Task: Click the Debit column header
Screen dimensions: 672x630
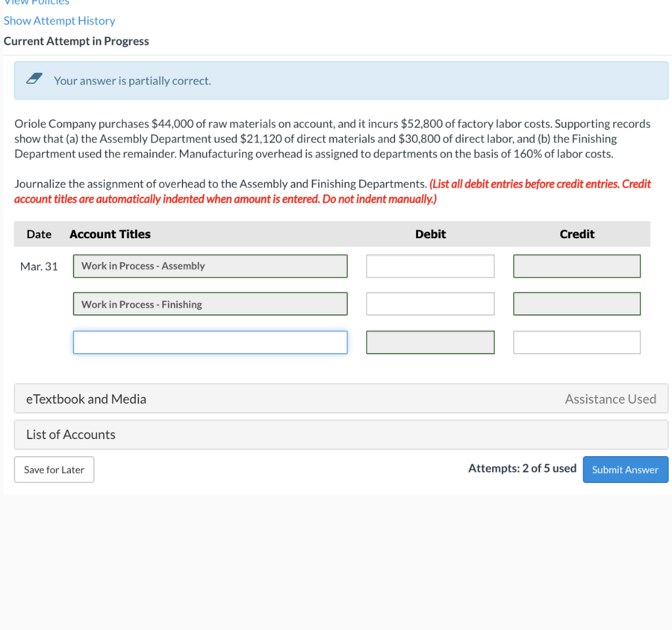Action: coord(430,234)
